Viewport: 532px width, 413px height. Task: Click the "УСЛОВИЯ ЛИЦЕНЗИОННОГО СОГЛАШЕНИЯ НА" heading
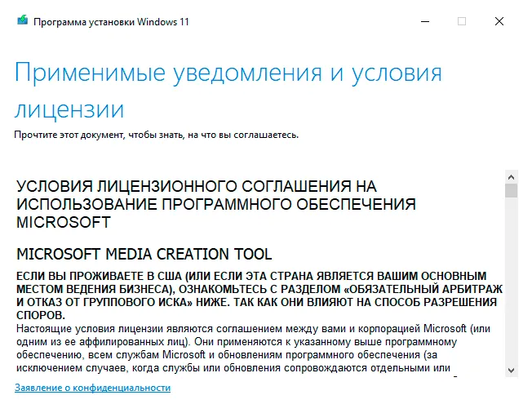(x=197, y=186)
